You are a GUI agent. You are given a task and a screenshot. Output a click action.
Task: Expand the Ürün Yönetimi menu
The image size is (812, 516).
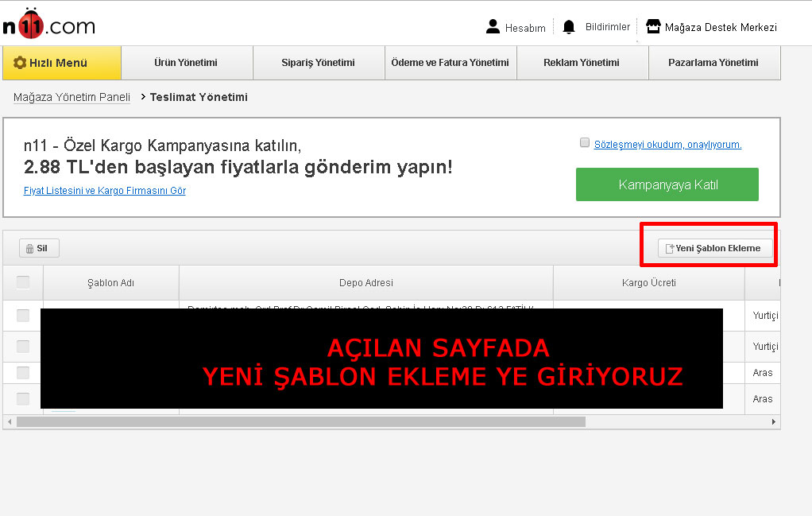(186, 63)
